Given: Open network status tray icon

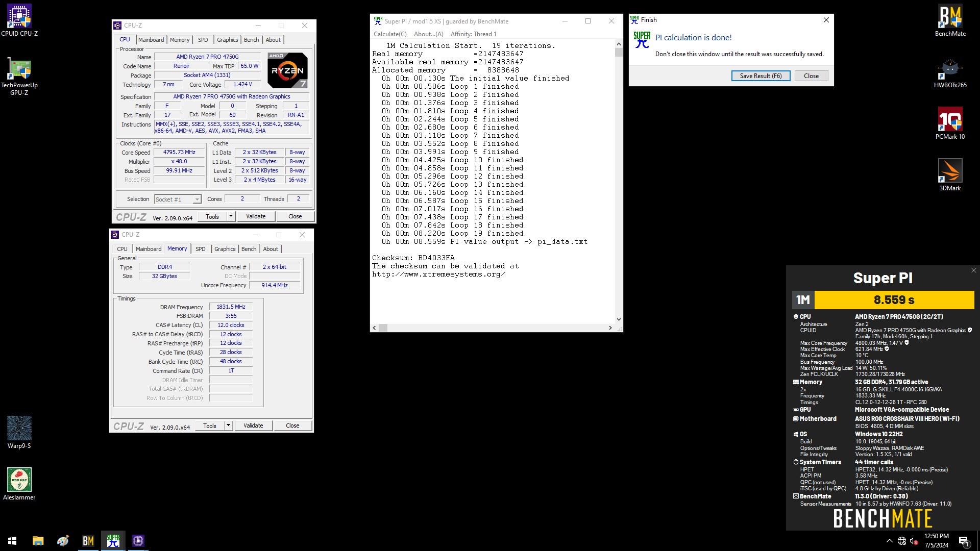Looking at the screenshot, I should click(x=902, y=541).
